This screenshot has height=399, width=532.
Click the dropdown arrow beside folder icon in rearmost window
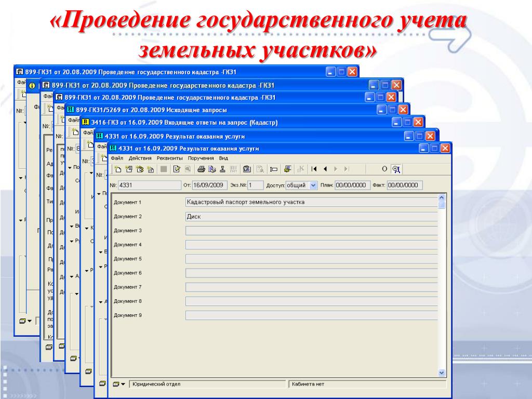point(30,321)
